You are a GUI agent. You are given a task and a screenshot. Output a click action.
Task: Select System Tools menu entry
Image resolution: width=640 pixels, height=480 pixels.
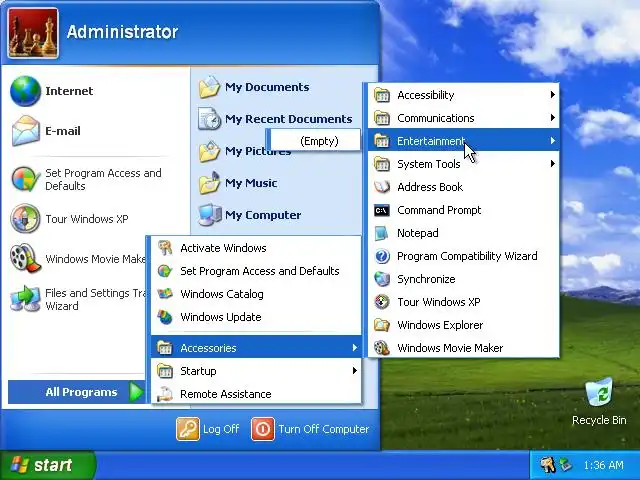(463, 164)
